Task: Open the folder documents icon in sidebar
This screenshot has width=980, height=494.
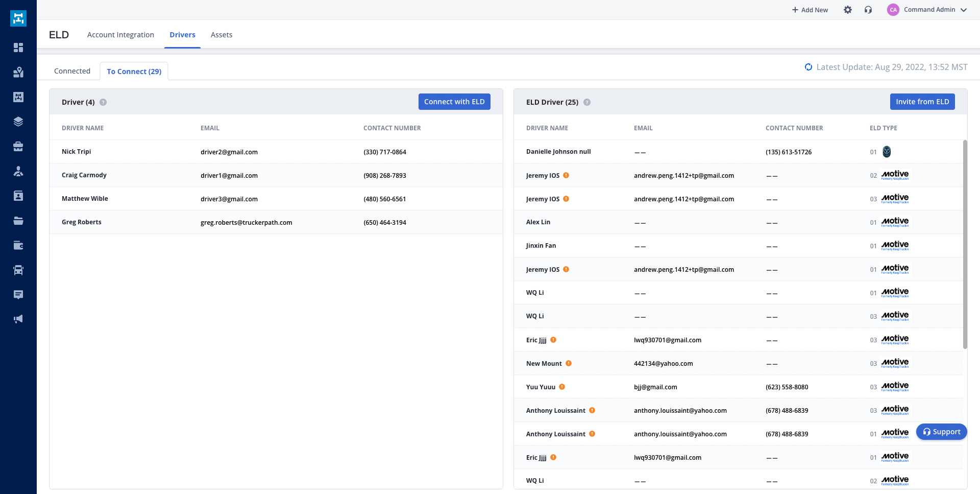Action: pyautogui.click(x=18, y=221)
